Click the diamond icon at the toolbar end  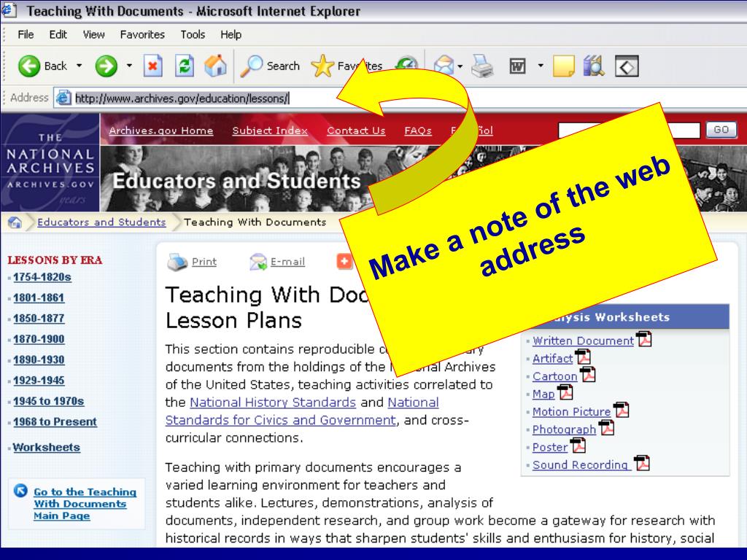[x=627, y=66]
